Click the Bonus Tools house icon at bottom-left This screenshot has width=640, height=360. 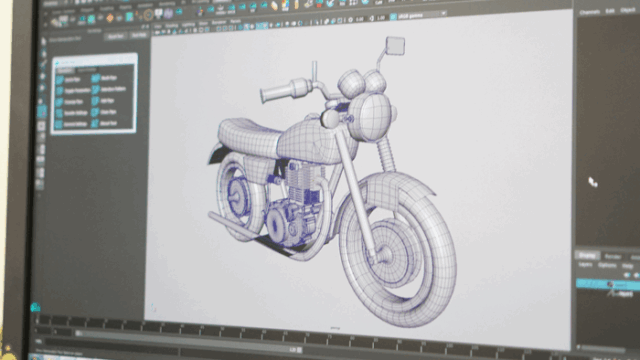35,307
